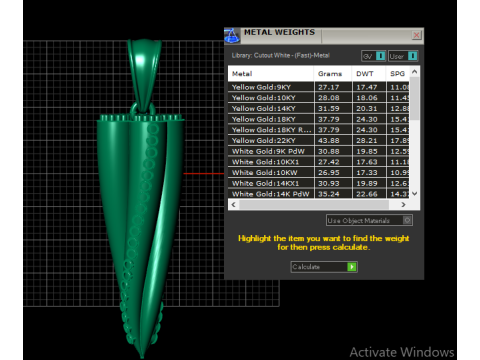This screenshot has height=360, width=480.
Task: Select the Yellow Gold:10KY row
Action: (x=319, y=98)
